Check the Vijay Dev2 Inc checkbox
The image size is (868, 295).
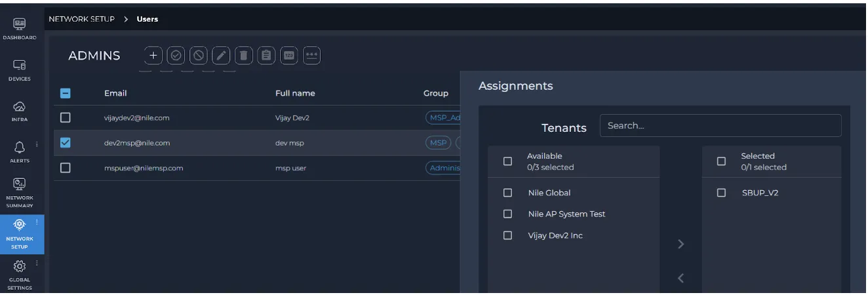(507, 235)
